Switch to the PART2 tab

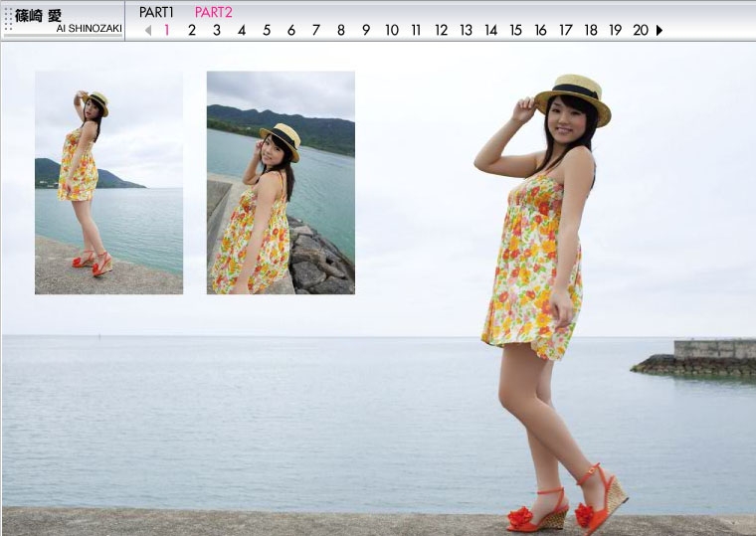(x=213, y=12)
